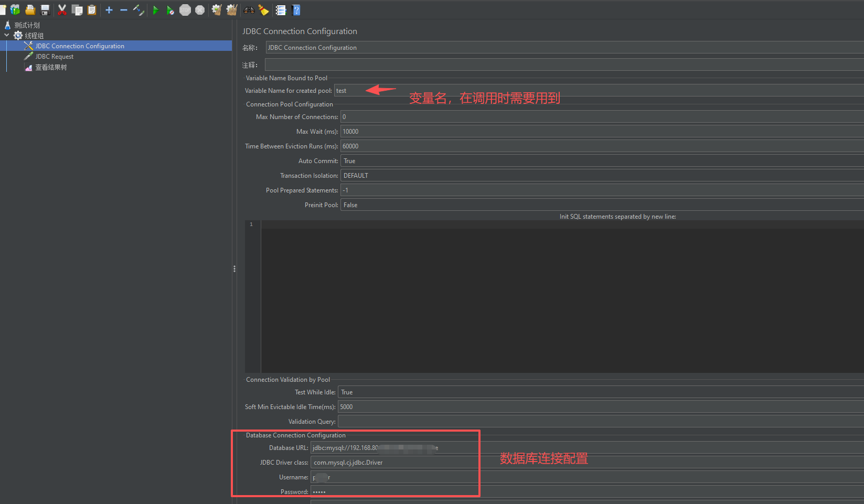Stop the test with STOP icon

tap(185, 10)
